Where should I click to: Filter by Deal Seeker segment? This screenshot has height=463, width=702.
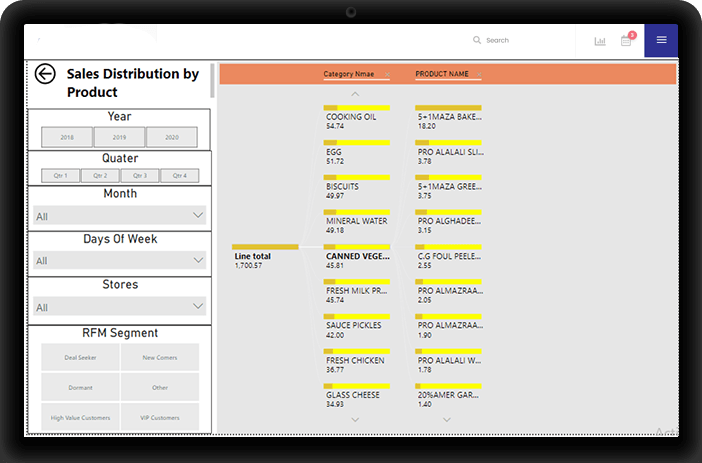(80, 357)
